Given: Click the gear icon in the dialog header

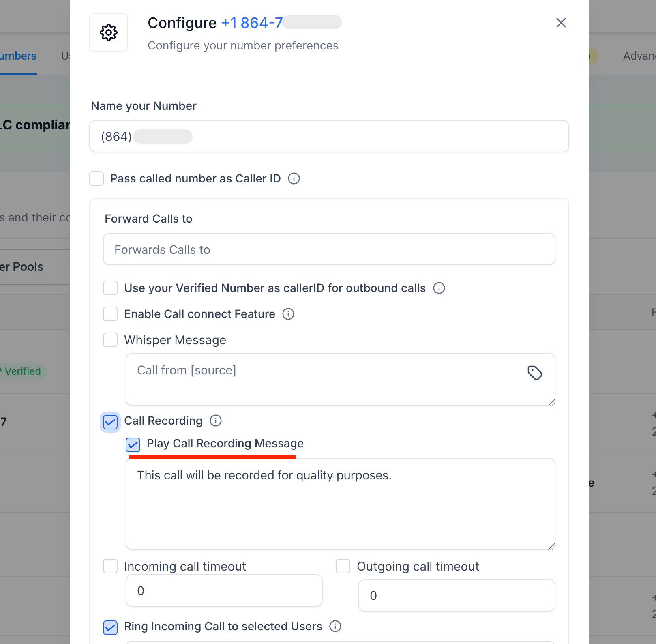Looking at the screenshot, I should [x=108, y=32].
